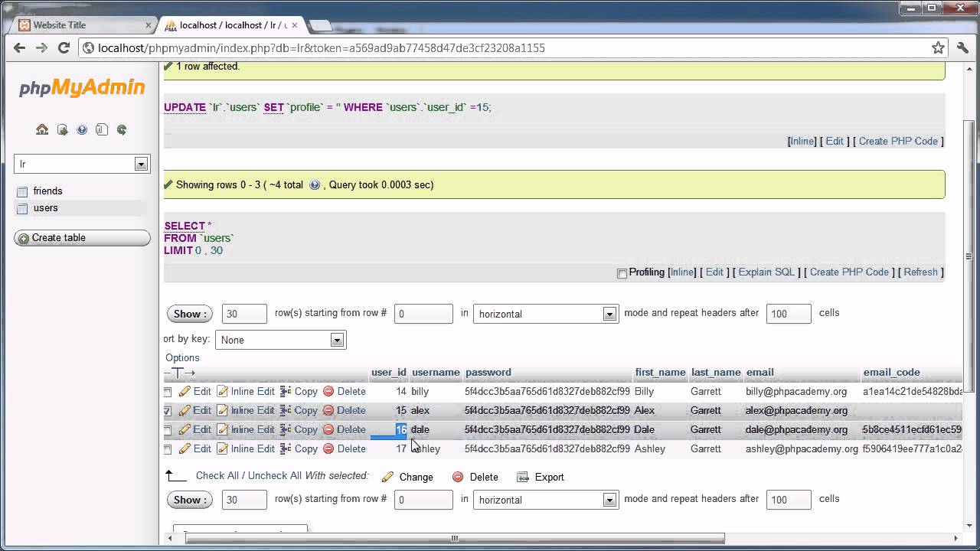Sort by user_id column header
Screen dimensions: 980x551
[389, 372]
